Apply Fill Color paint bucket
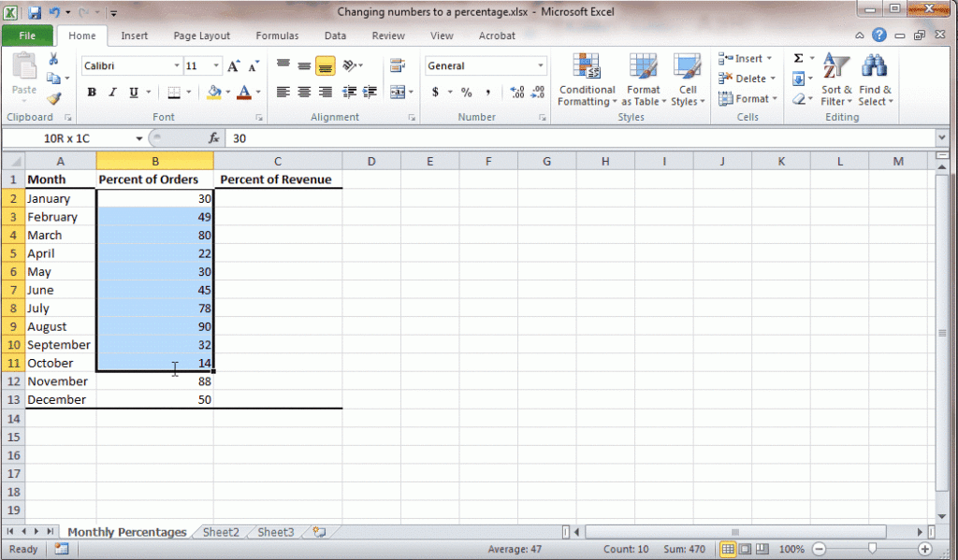958x560 pixels. (x=214, y=93)
